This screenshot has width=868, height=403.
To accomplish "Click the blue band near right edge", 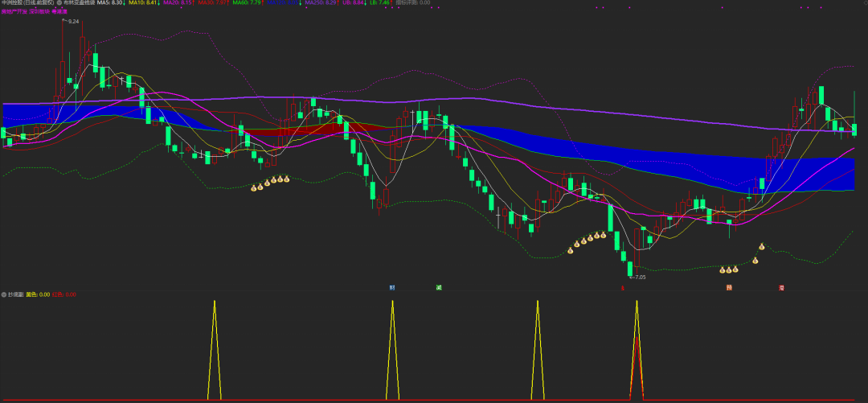I will (836, 173).
